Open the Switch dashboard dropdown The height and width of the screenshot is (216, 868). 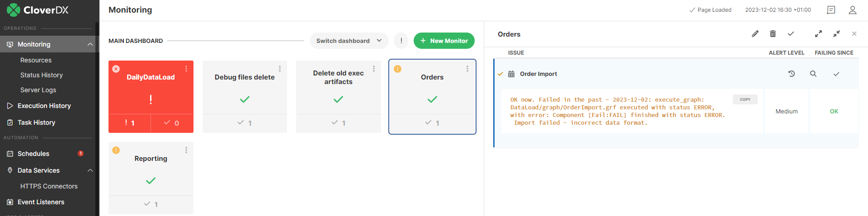point(349,41)
